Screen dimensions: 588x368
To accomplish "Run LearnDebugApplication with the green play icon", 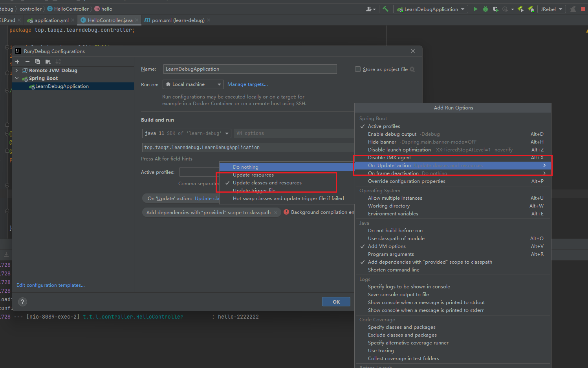I will click(x=475, y=9).
